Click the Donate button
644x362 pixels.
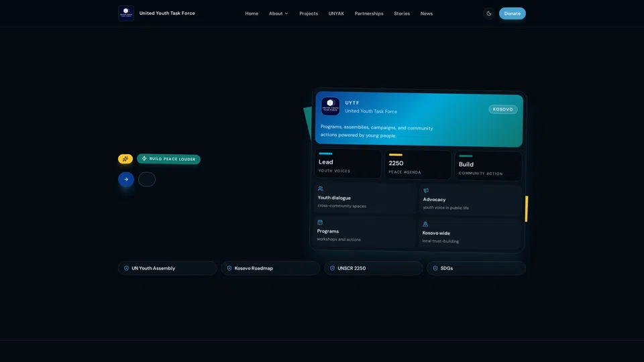[x=512, y=13]
